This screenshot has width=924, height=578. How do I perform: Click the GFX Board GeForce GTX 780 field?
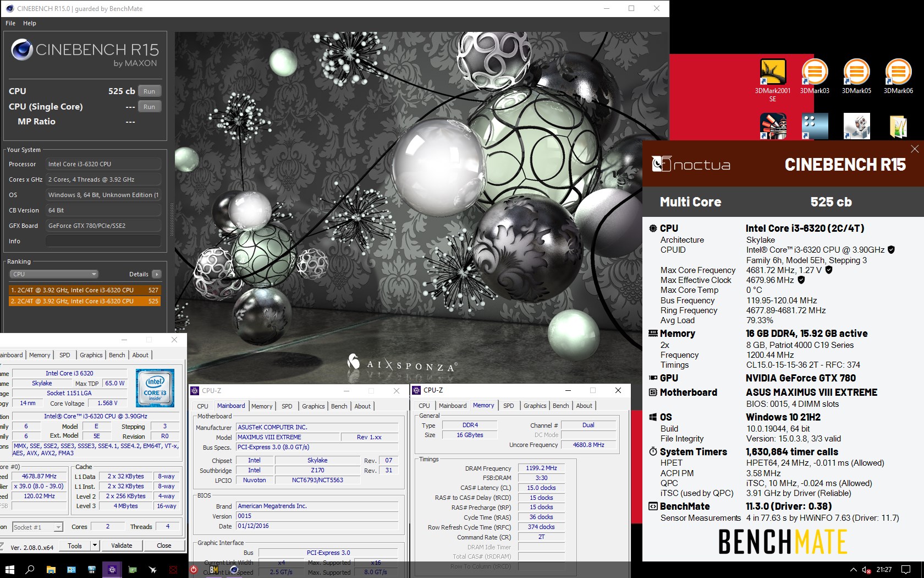point(103,226)
